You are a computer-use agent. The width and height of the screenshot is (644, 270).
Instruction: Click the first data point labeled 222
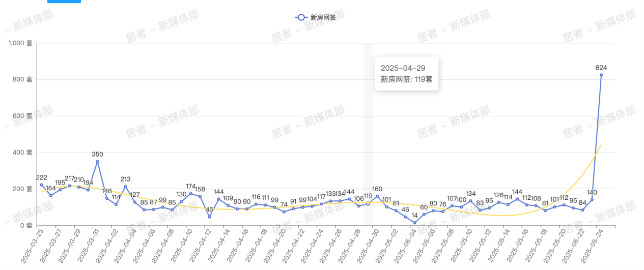click(41, 185)
